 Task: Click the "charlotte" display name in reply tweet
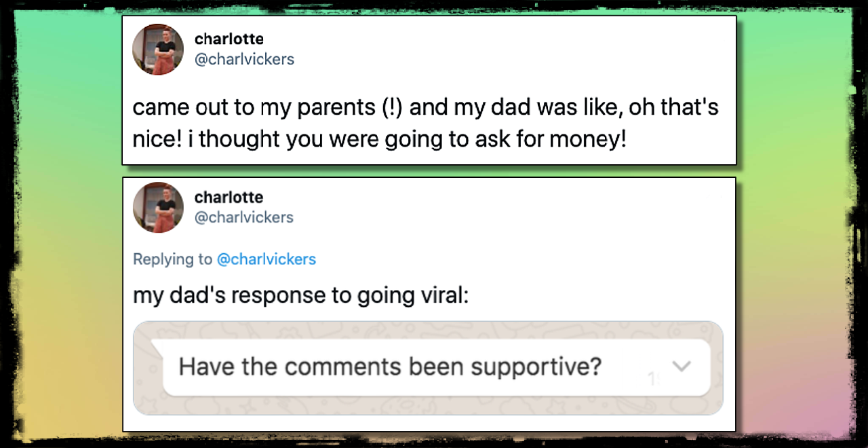pyautogui.click(x=229, y=197)
